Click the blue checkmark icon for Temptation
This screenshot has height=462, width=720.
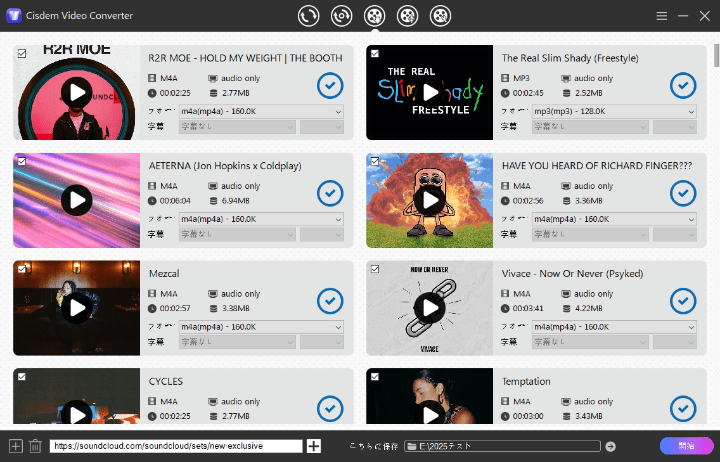pyautogui.click(x=683, y=408)
